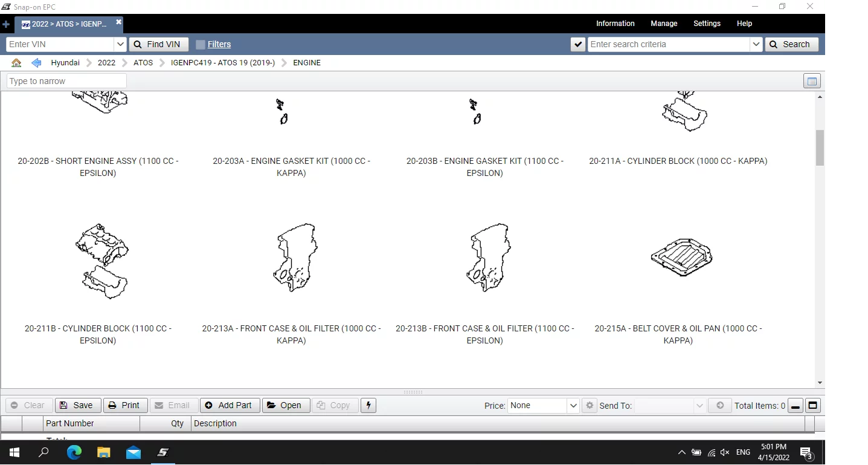Image resolution: width=868 pixels, height=465 pixels.
Task: Toggle the search criteria checkmark box
Action: point(578,45)
